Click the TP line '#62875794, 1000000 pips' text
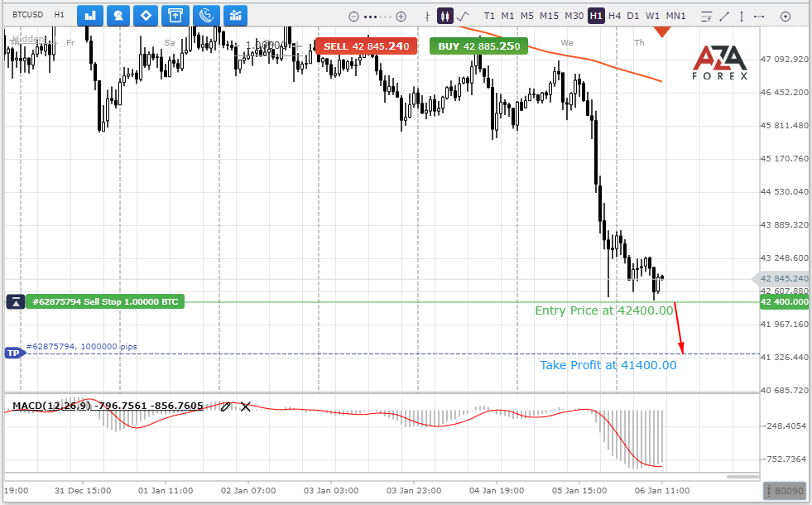Screen dimensions: 812x505 coord(82,347)
